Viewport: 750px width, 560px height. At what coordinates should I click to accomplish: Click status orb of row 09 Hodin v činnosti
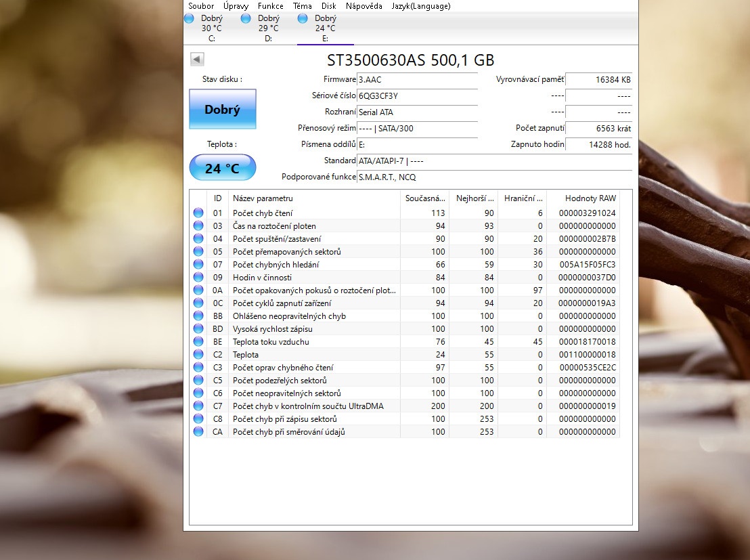pyautogui.click(x=198, y=277)
